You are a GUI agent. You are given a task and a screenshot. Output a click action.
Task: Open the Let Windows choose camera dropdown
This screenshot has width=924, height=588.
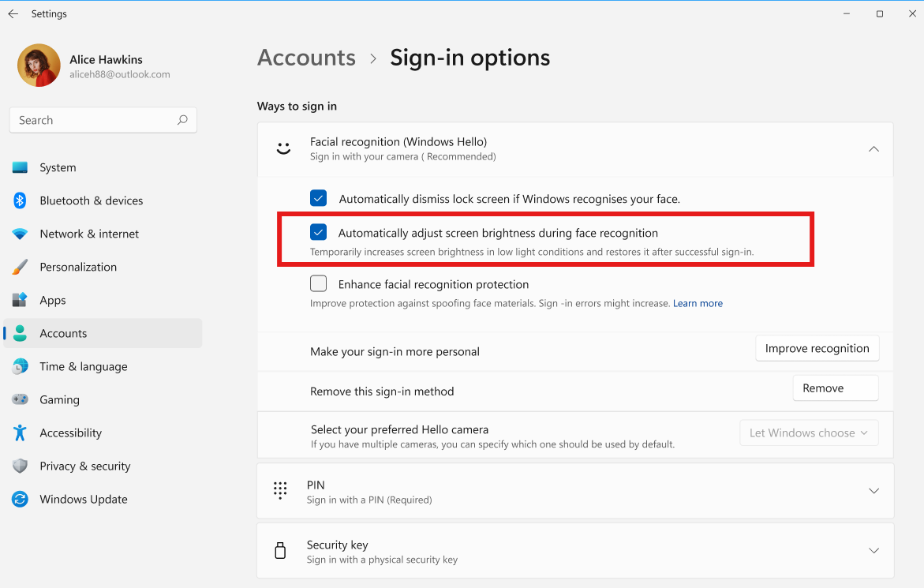(809, 433)
